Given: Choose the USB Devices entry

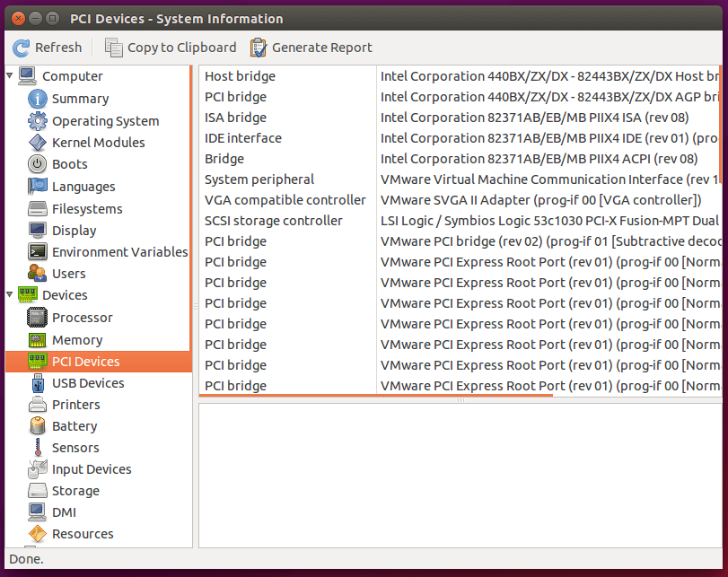Looking at the screenshot, I should point(88,383).
